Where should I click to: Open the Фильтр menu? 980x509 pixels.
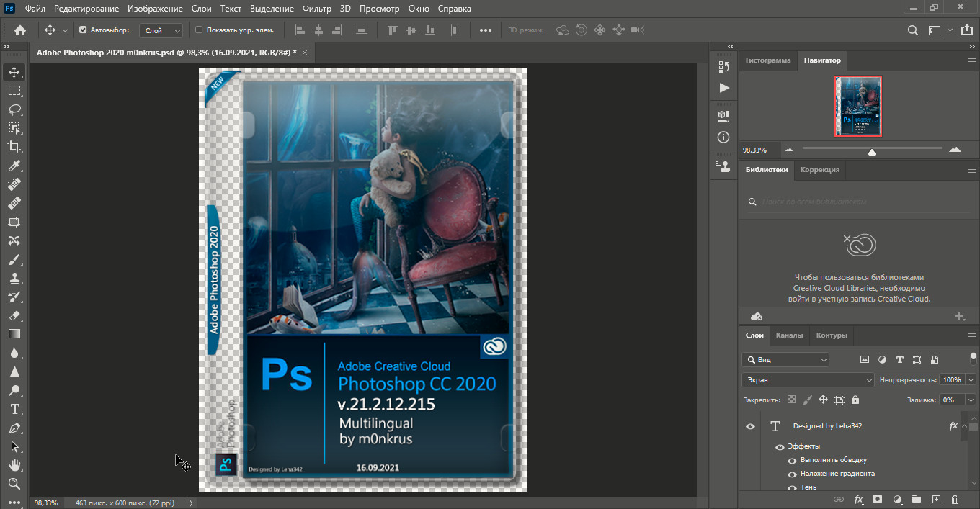click(317, 9)
